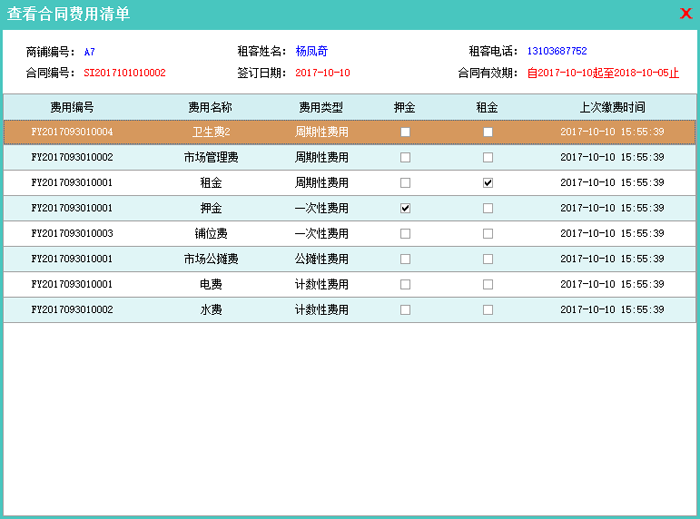The height and width of the screenshot is (519, 700).
Task: Close the 查看合同费用清单 dialog
Action: 686,13
